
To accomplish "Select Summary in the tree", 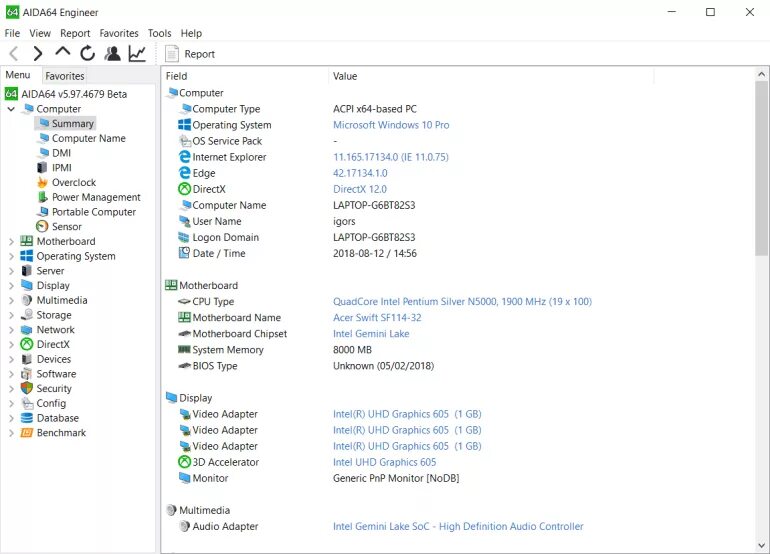I will click(x=72, y=123).
